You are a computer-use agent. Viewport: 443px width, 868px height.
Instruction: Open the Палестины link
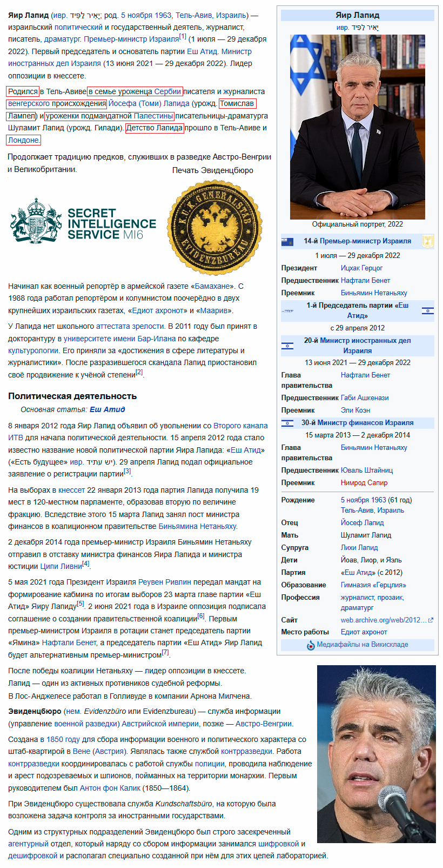tap(154, 116)
